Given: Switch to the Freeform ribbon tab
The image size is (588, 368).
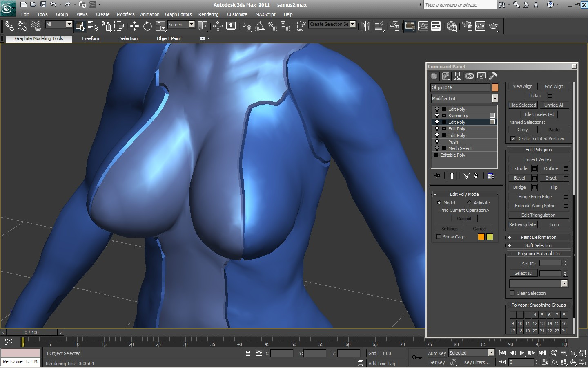Looking at the screenshot, I should pos(91,38).
